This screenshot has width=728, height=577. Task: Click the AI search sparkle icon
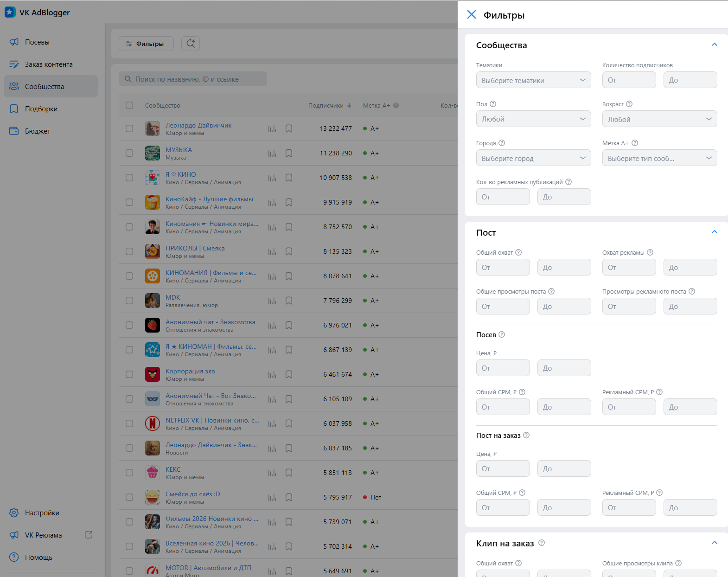(191, 44)
